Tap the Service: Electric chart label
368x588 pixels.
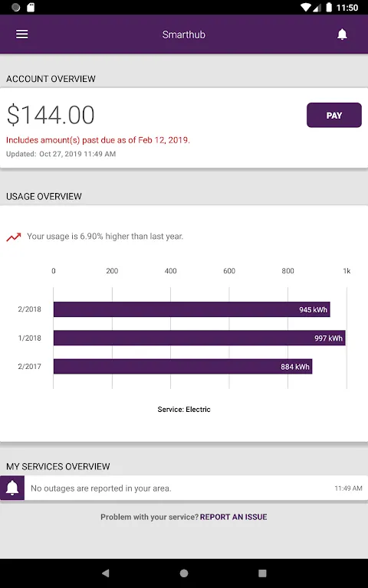pos(184,409)
